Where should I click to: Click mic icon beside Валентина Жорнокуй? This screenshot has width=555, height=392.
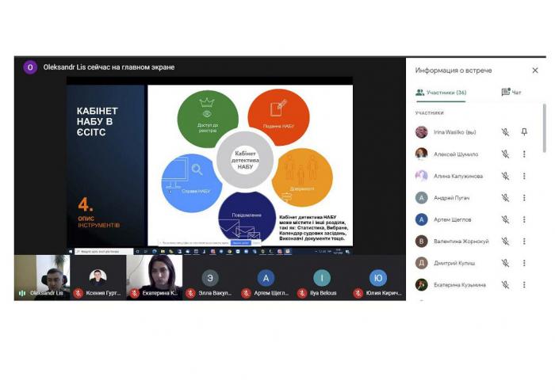tap(505, 242)
